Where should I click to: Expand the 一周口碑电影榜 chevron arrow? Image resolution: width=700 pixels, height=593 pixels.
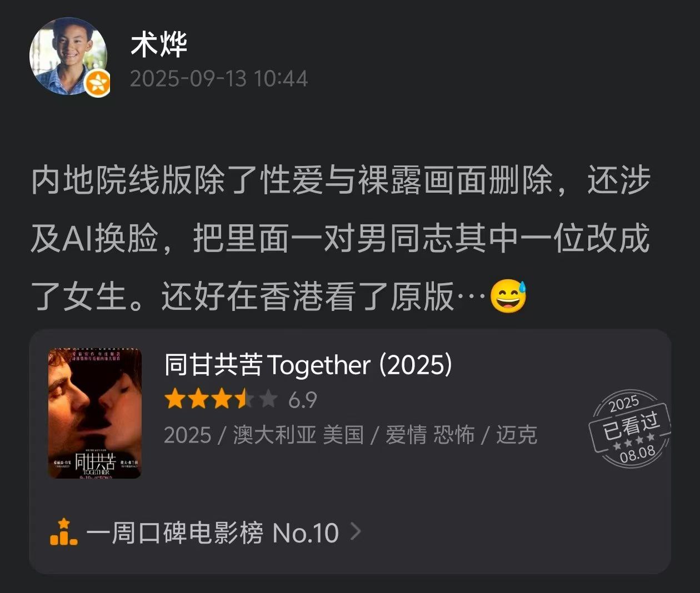tap(356, 531)
